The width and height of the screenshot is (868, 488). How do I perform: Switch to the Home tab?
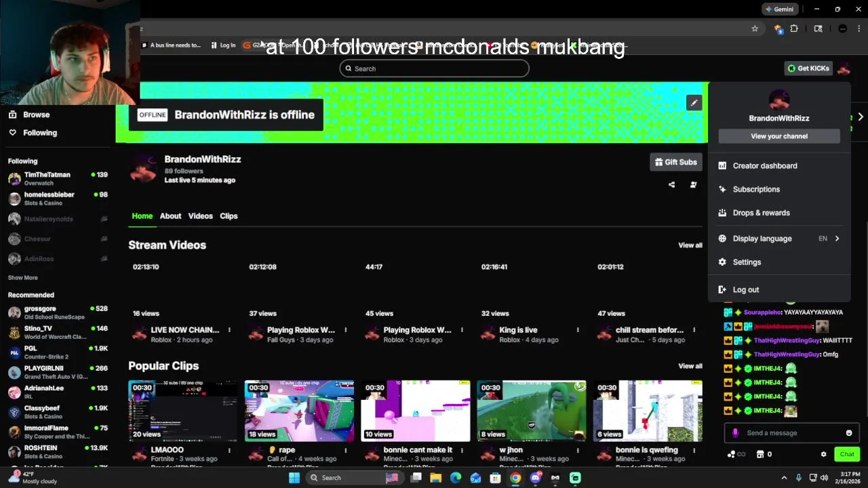click(142, 216)
